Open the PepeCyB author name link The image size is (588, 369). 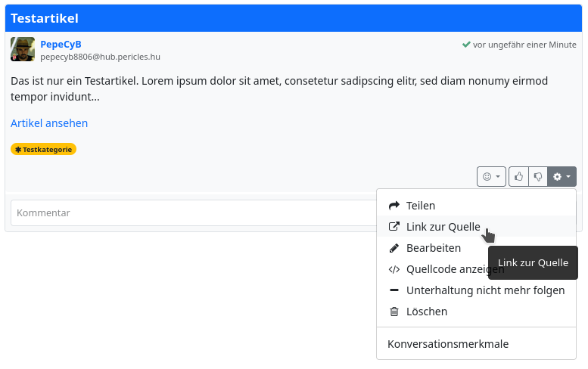[61, 44]
